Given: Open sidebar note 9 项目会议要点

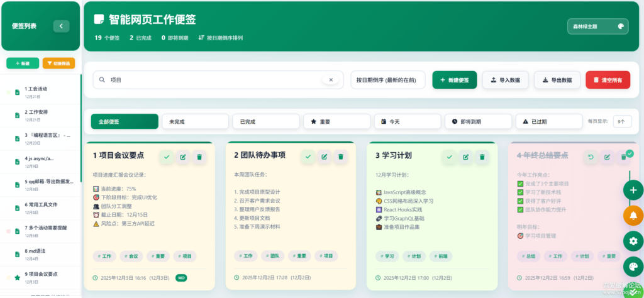Looking at the screenshot, I should coord(40,277).
